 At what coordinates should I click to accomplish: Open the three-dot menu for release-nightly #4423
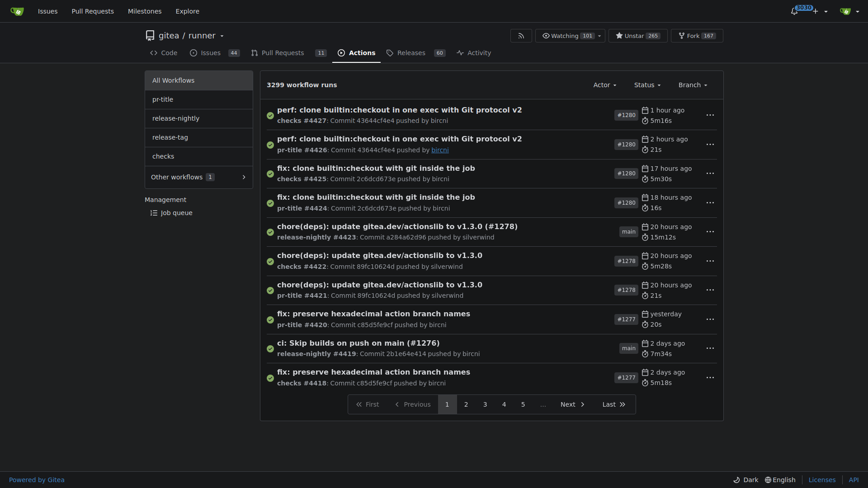pyautogui.click(x=710, y=232)
